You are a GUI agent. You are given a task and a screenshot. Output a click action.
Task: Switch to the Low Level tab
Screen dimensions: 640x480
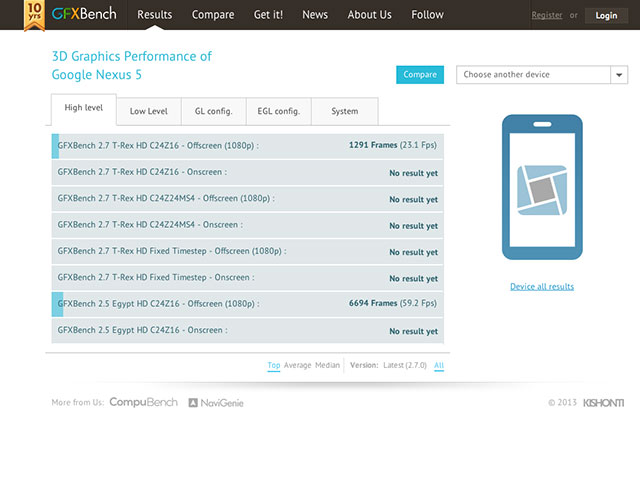[x=149, y=111]
